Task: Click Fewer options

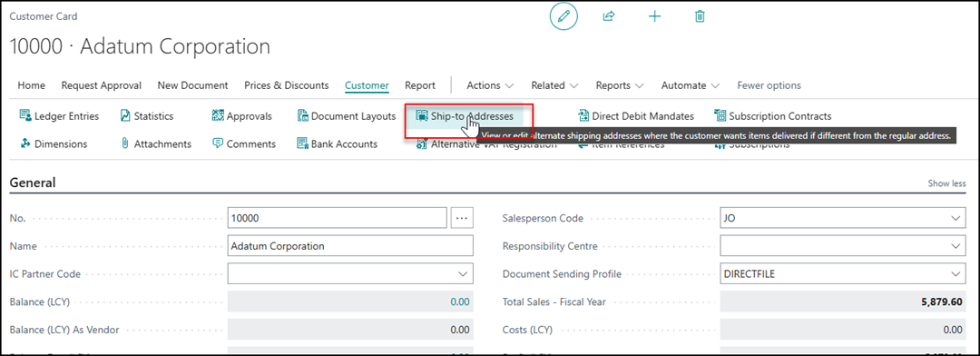Action: point(769,85)
